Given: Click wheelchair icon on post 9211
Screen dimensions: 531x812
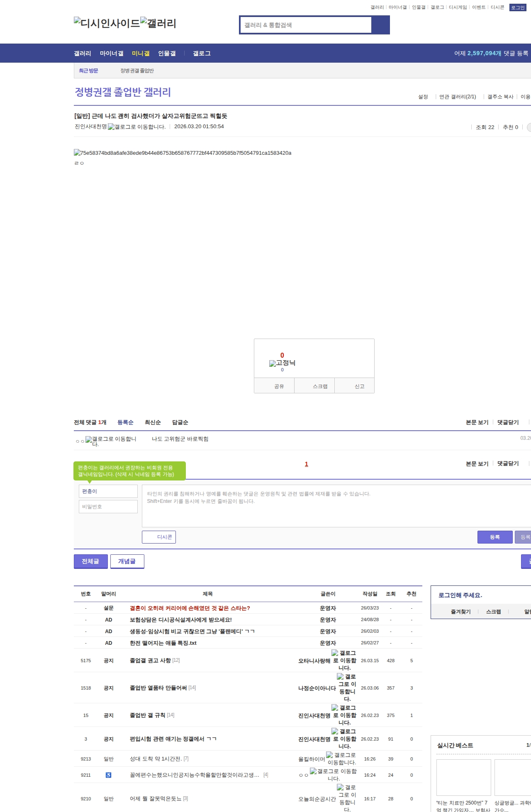Looking at the screenshot, I should tap(108, 775).
